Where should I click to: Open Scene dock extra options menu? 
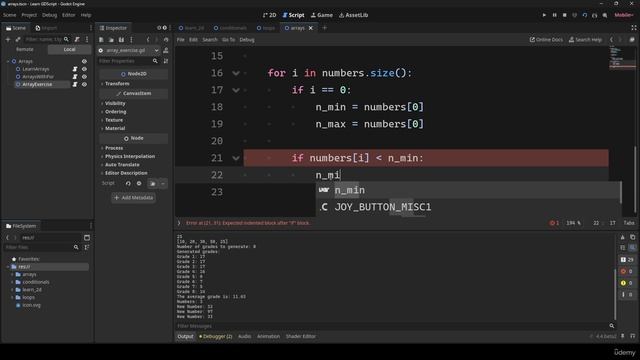coord(87,39)
